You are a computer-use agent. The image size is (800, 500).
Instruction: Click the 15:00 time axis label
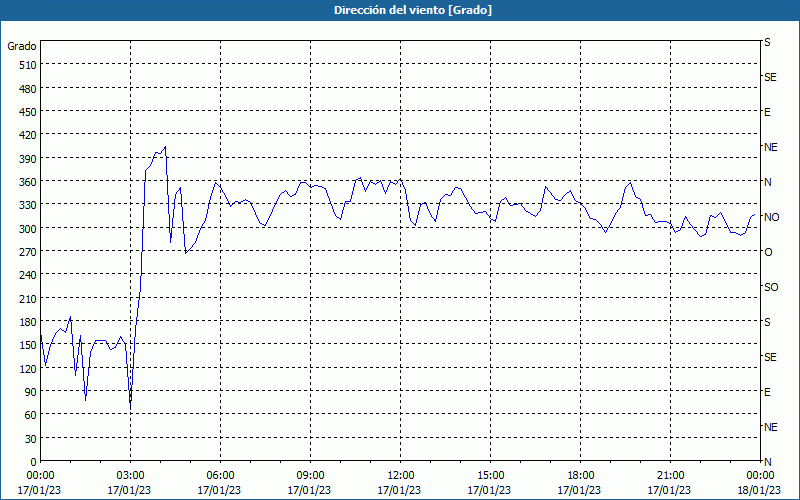[490, 476]
